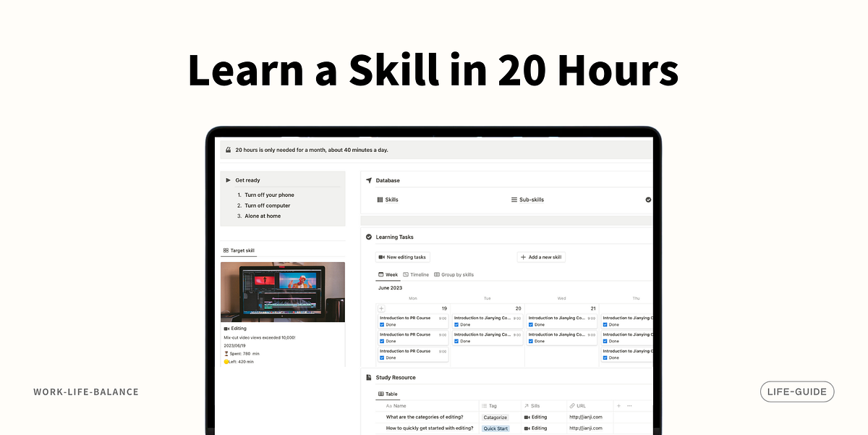Click the document icon next to Study Resource
This screenshot has height=435, width=868.
(x=368, y=377)
